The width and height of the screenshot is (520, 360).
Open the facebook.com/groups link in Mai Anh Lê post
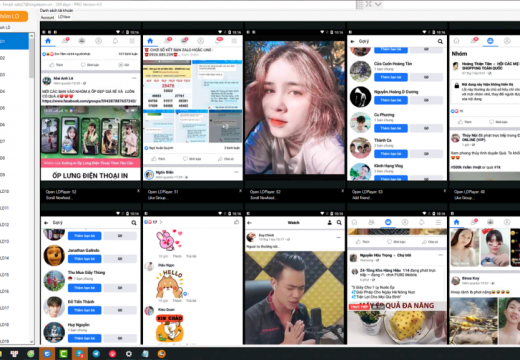pos(89,101)
